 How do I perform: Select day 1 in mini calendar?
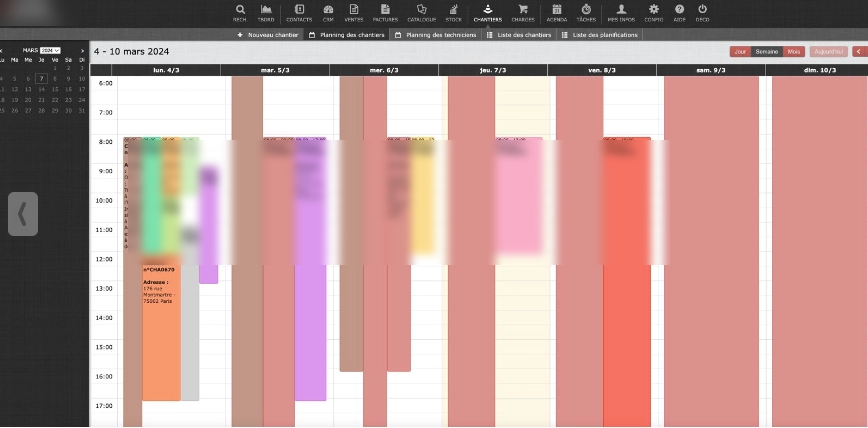[x=55, y=68]
